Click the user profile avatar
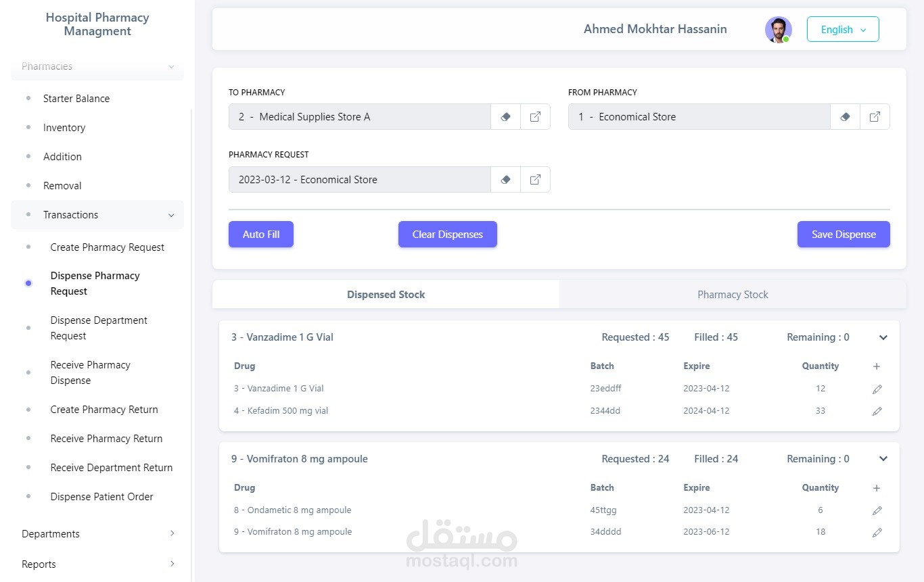The width and height of the screenshot is (924, 582). 778,30
